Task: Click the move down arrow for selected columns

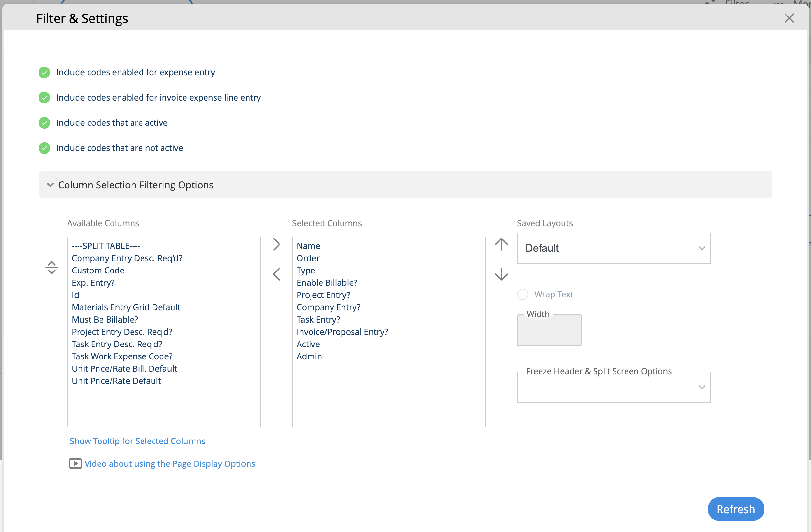Action: pyautogui.click(x=501, y=274)
